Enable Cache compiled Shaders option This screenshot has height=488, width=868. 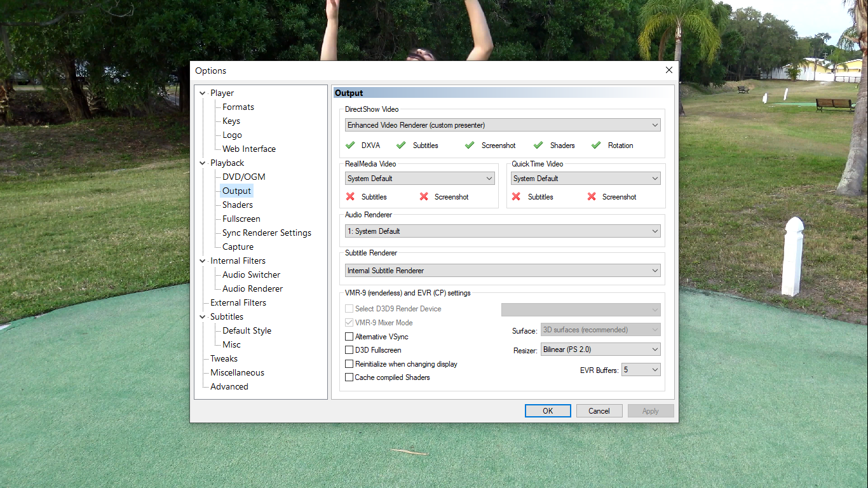click(349, 377)
